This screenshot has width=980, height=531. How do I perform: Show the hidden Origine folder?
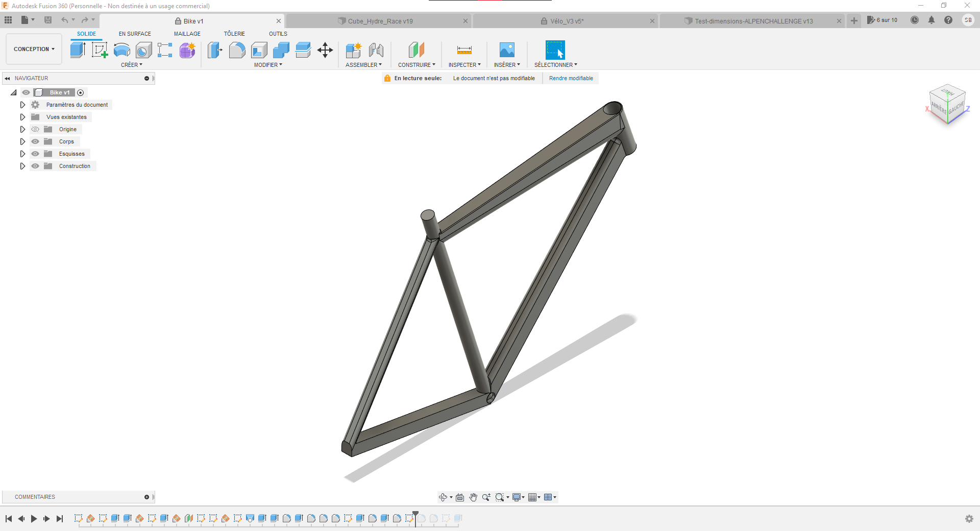point(35,129)
